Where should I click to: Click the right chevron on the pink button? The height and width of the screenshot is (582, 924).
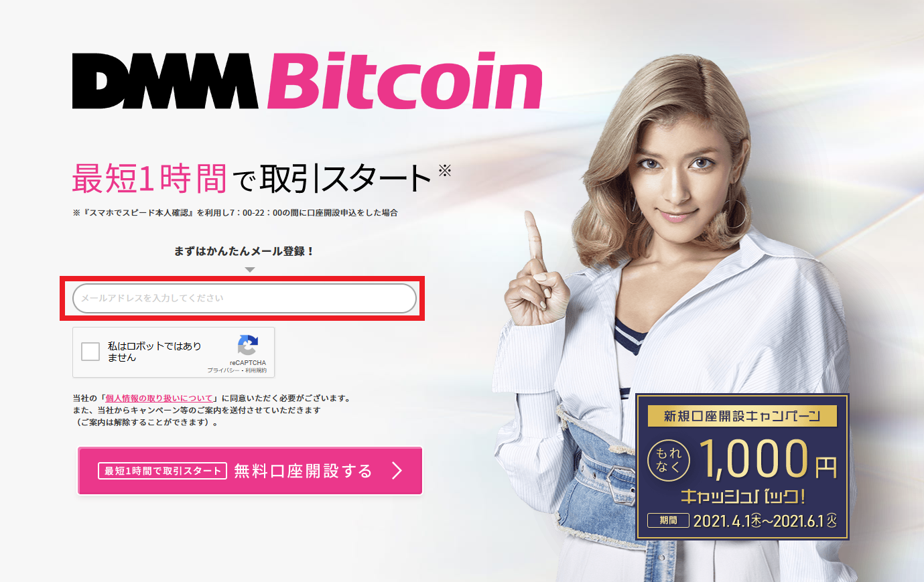point(397,471)
